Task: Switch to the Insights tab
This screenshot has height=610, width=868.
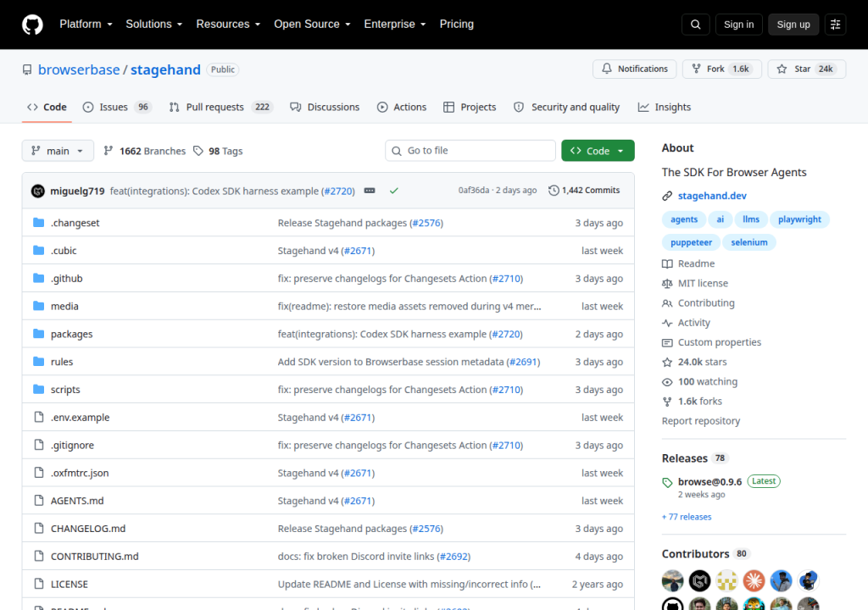Action: [665, 107]
